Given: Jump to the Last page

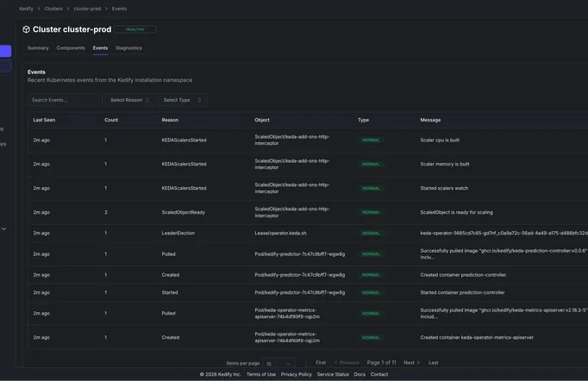Looking at the screenshot, I should tap(434, 363).
